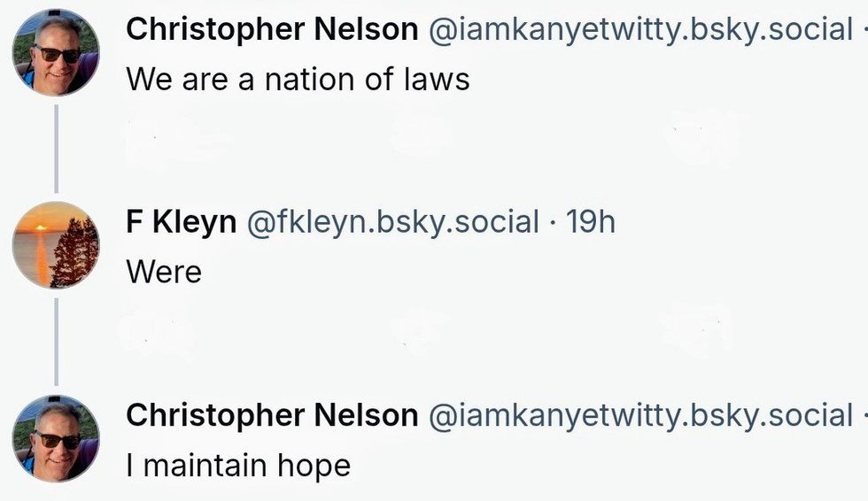Open Christopher Nelson name above "nation of laws"
Image resolution: width=868 pixels, height=501 pixels.
(272, 29)
